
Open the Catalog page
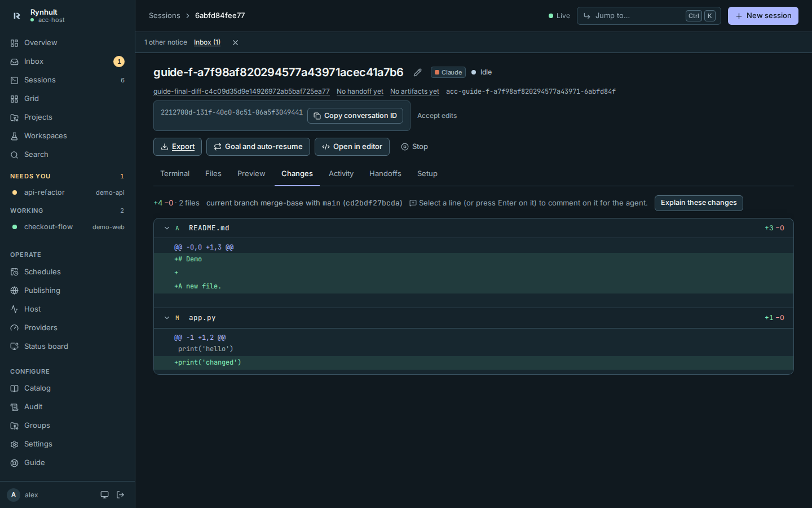click(x=68, y=388)
